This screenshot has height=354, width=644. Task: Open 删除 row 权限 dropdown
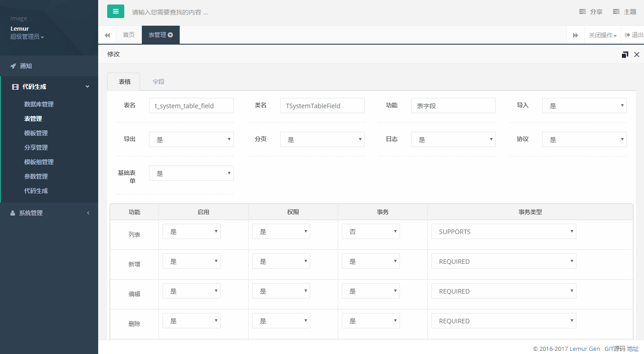pos(281,321)
